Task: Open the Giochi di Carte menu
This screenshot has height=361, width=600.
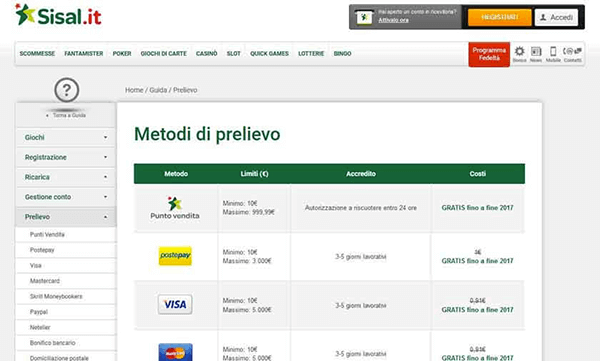Action: (164, 54)
